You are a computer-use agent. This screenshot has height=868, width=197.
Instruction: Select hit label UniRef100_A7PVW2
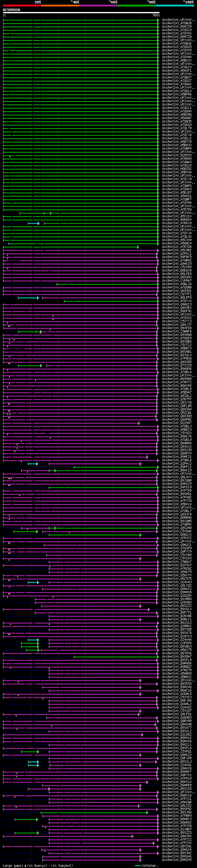(177, 497)
